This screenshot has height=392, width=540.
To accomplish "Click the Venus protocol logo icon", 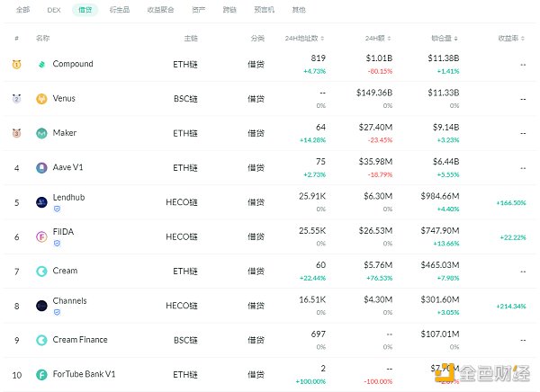I will tap(41, 99).
